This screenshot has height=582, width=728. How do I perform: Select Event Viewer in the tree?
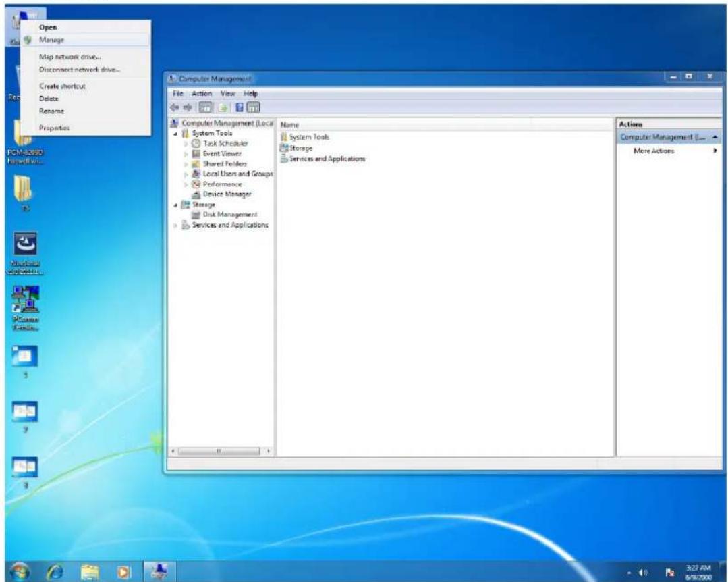(217, 154)
